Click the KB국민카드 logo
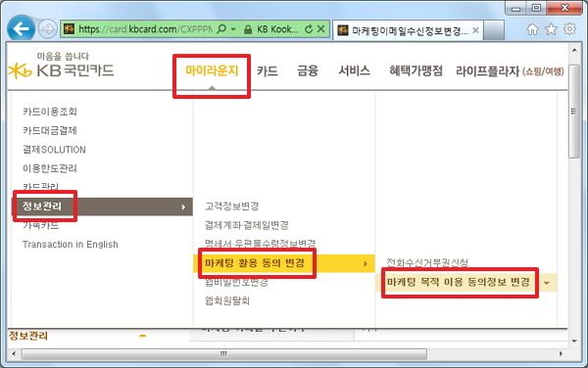This screenshot has width=588, height=368. 61,67
